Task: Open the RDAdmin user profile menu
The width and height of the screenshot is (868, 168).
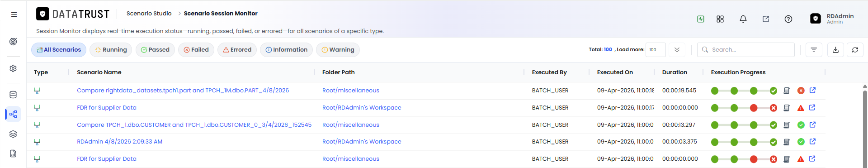Action: pyautogui.click(x=832, y=19)
